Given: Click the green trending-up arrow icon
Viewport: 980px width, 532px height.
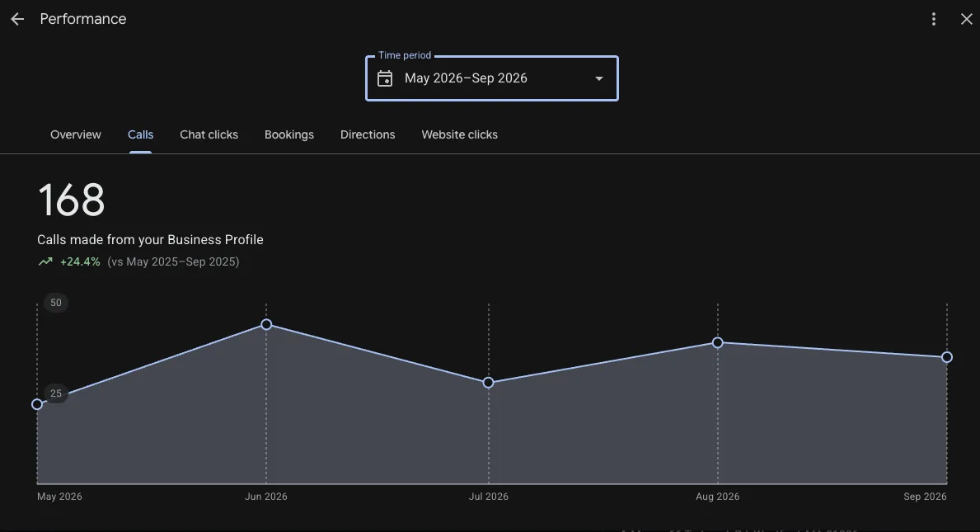Looking at the screenshot, I should coord(45,262).
